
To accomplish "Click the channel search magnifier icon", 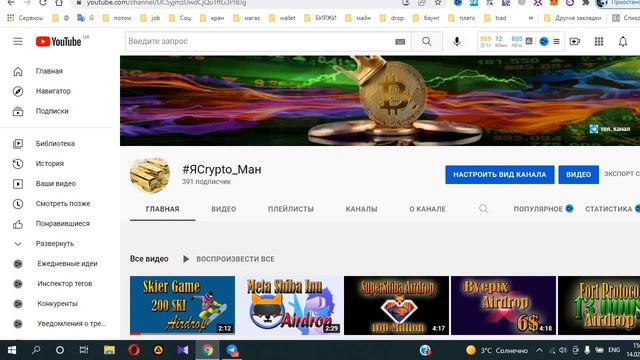I will (x=483, y=209).
